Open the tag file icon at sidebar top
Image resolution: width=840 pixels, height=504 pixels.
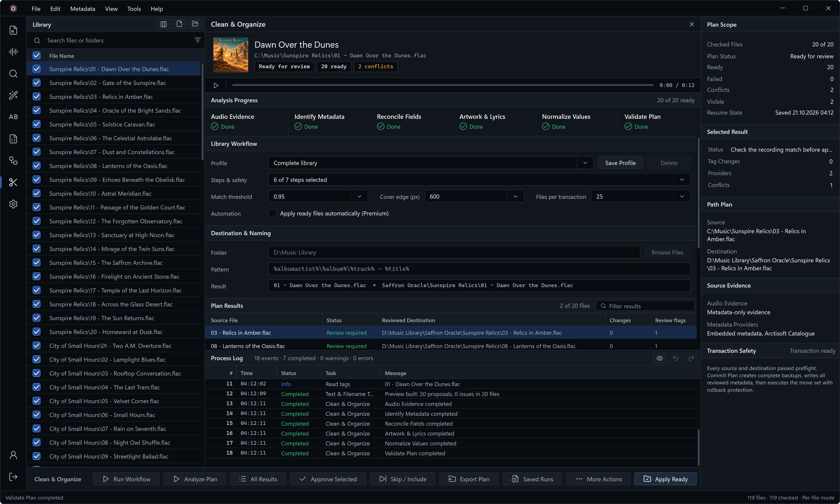13,30
